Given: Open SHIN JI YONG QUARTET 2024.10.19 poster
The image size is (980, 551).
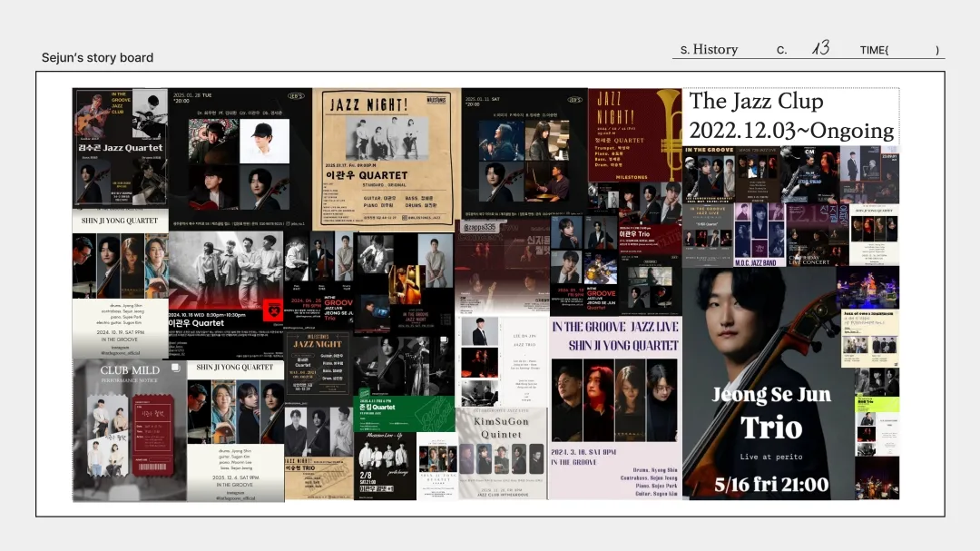Looking at the screenshot, I should click(x=120, y=283).
